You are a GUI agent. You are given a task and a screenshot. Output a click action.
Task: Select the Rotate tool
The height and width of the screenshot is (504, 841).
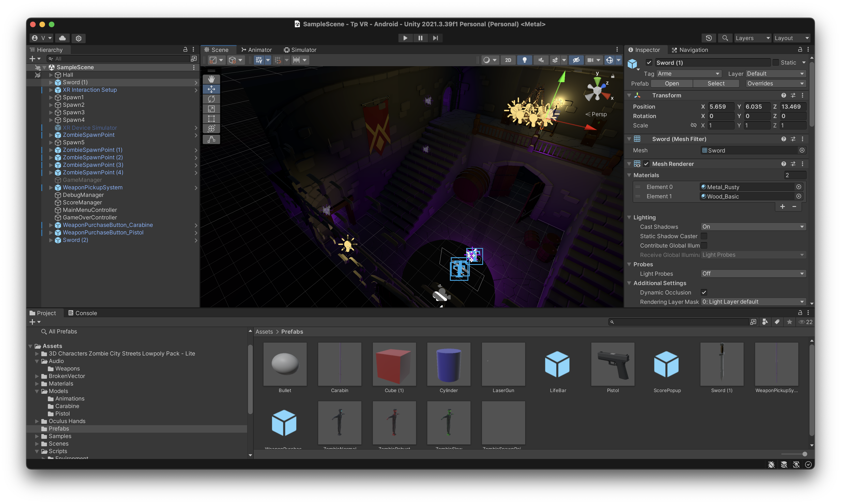tap(211, 99)
